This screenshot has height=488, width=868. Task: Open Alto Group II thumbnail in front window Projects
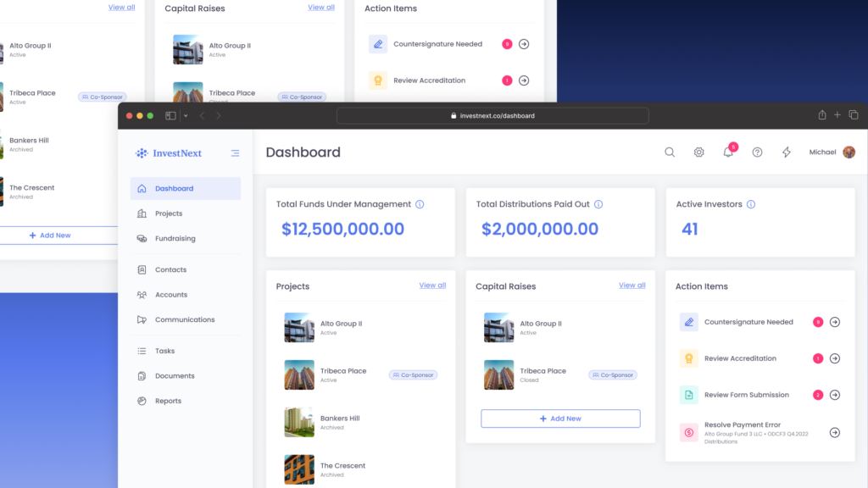point(299,328)
